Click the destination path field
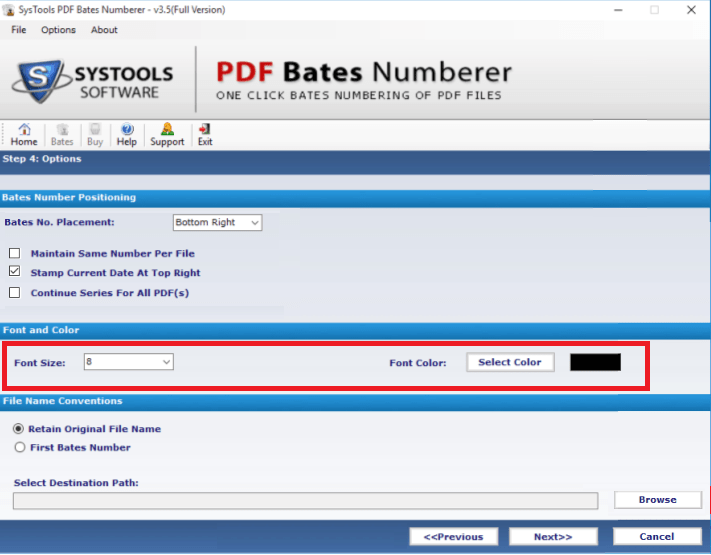This screenshot has width=711, height=555. [306, 501]
